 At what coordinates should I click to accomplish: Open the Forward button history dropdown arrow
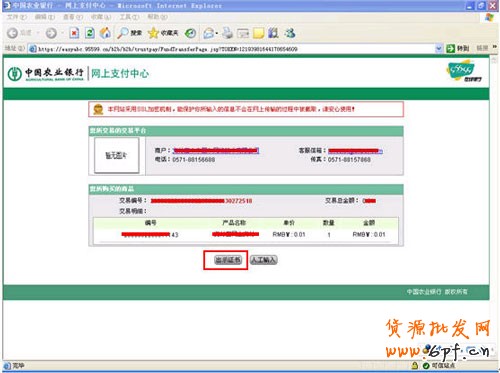62,33
